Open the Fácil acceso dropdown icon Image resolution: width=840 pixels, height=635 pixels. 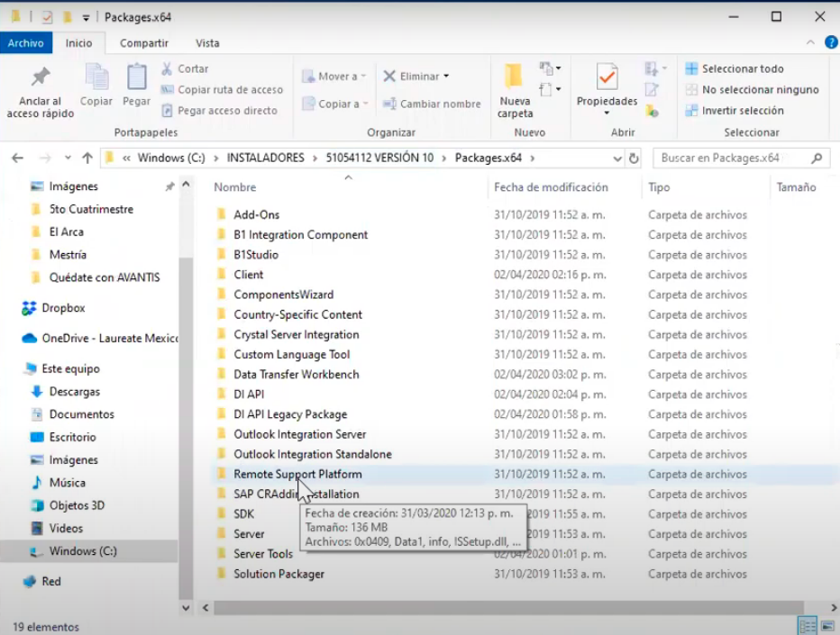pyautogui.click(x=550, y=89)
